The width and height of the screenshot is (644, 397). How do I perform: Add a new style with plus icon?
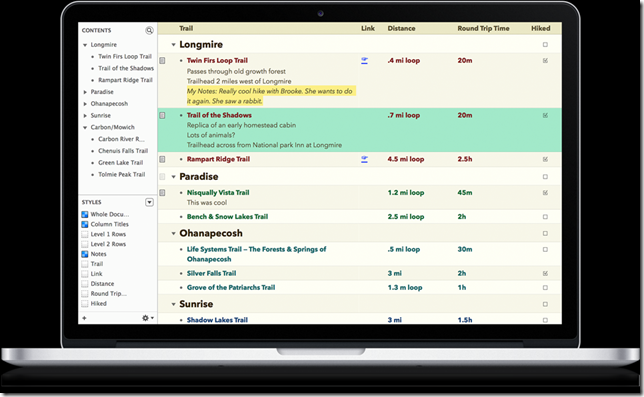click(84, 318)
